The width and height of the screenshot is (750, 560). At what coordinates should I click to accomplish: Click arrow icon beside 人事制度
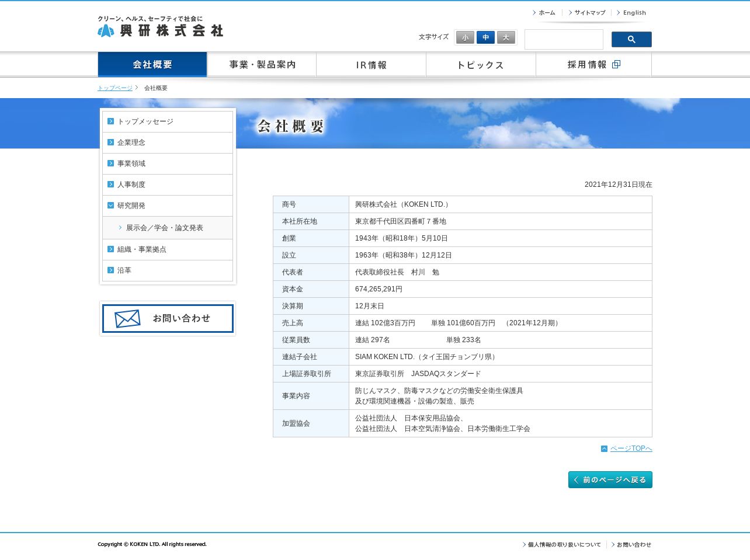coord(110,184)
